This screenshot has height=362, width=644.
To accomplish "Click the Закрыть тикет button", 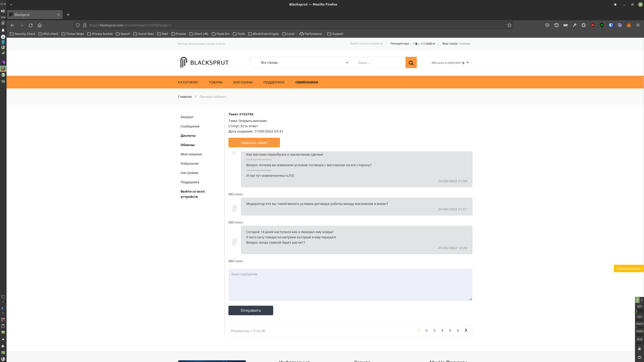I will click(254, 143).
